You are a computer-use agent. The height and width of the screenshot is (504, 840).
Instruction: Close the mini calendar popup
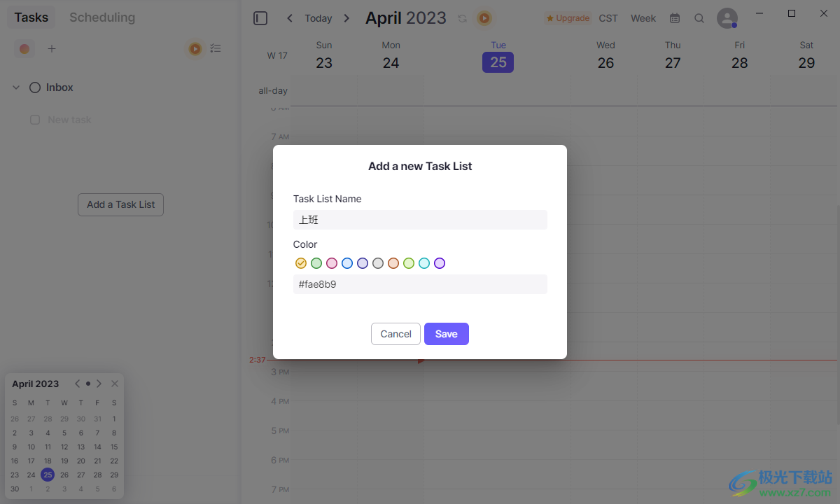click(115, 384)
